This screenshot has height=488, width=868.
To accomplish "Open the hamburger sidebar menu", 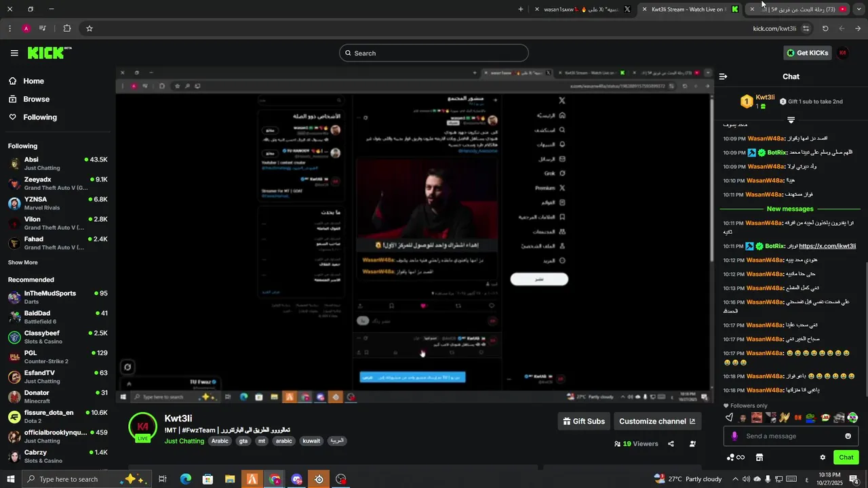I will click(14, 53).
